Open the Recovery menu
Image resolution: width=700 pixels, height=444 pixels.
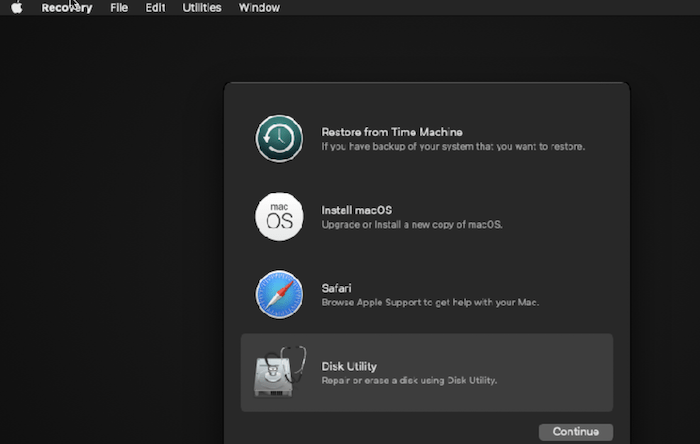(67, 8)
